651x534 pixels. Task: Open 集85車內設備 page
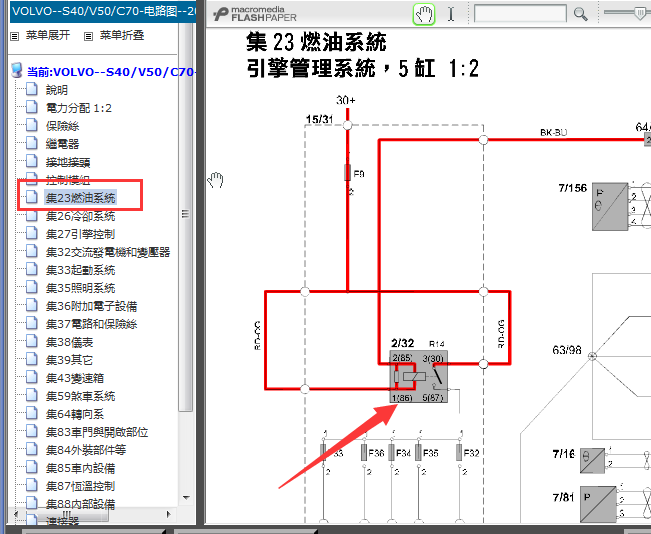pos(81,468)
